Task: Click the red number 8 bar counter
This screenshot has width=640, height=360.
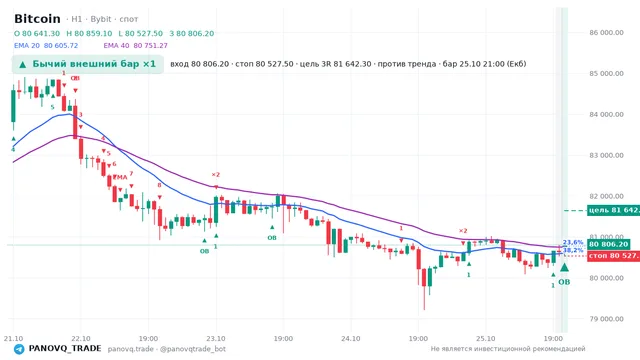Action: pyautogui.click(x=159, y=185)
